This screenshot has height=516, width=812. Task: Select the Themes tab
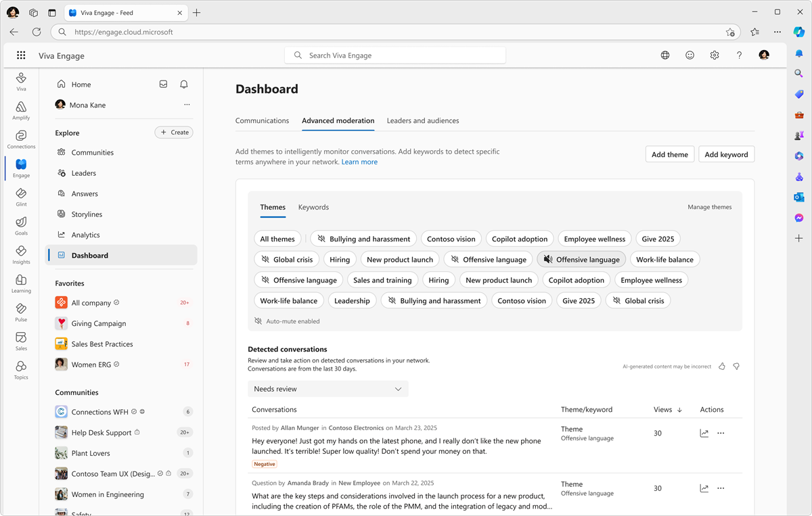tap(273, 208)
